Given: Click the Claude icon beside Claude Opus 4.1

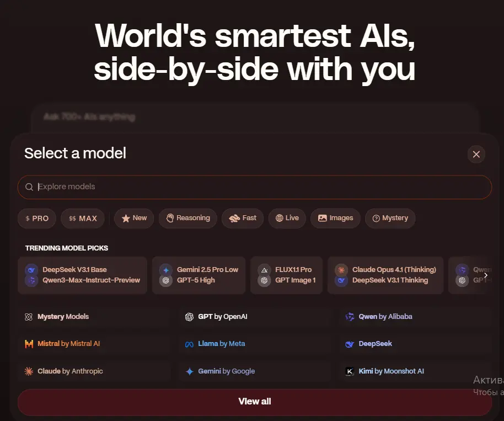Looking at the screenshot, I should [341, 270].
